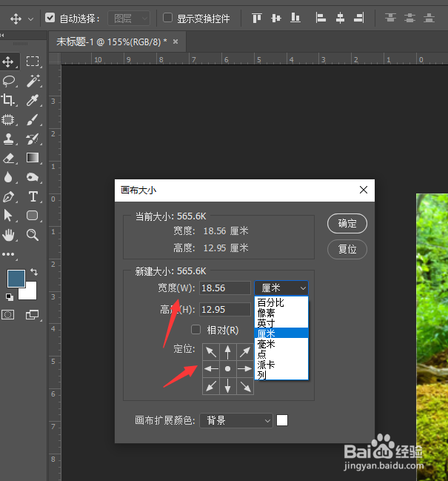Select the Eraser tool
The image size is (448, 481).
pos(8,159)
